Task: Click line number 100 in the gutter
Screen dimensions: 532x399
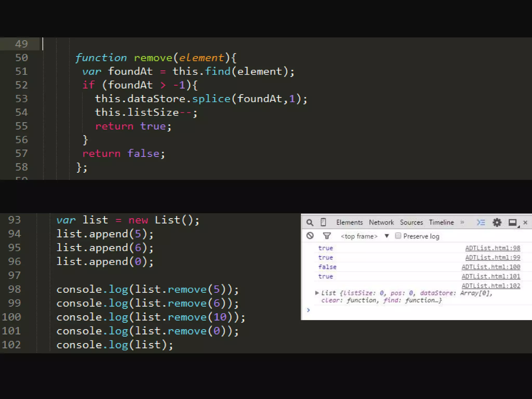Action: 11,317
